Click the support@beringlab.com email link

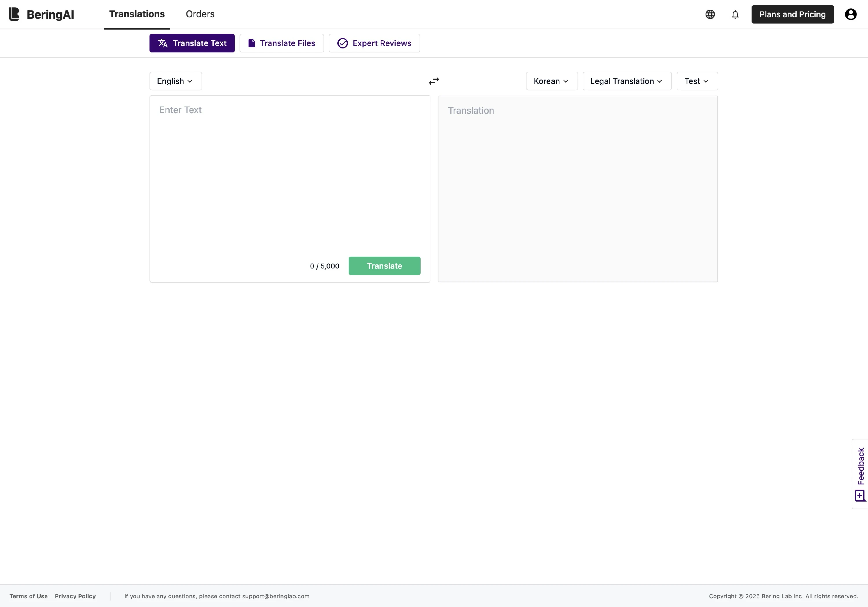(x=276, y=596)
